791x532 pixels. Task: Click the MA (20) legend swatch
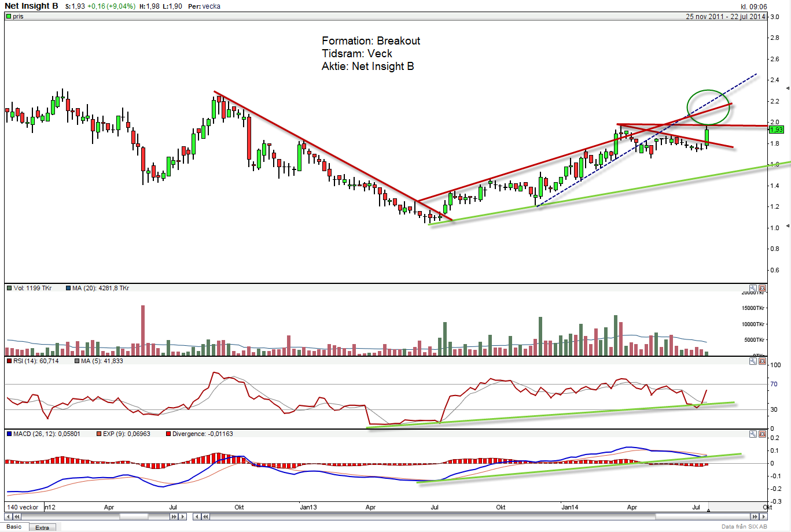68,288
